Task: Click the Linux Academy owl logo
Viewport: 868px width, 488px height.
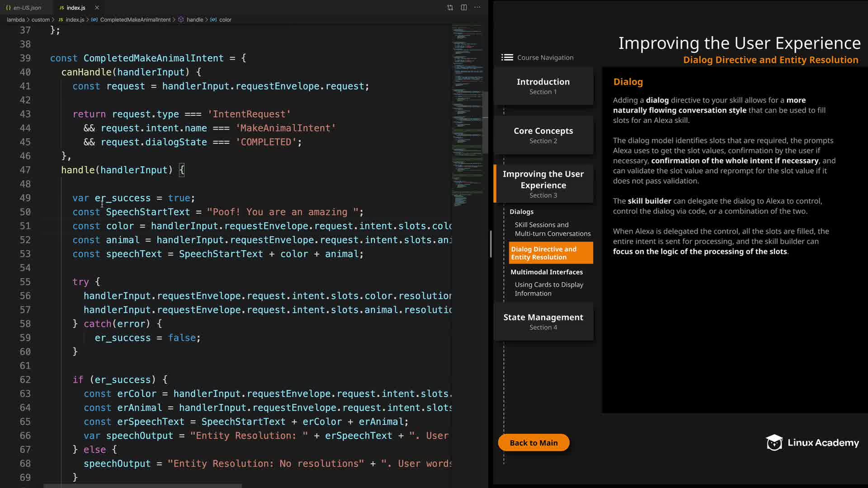Action: tap(774, 443)
